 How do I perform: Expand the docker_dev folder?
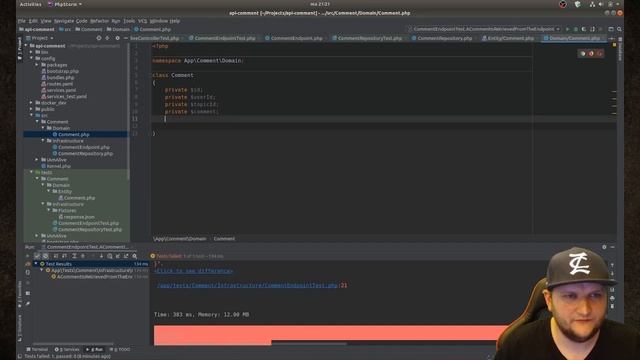click(x=31, y=103)
